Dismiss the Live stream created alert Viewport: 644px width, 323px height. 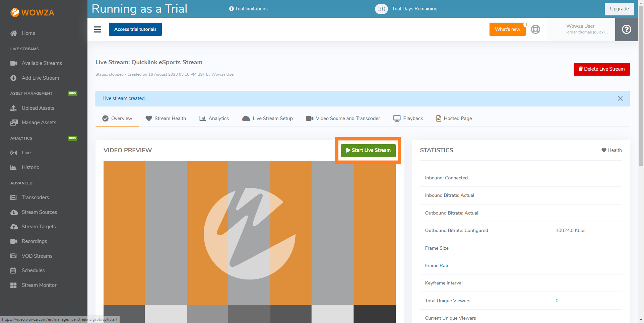pyautogui.click(x=620, y=98)
